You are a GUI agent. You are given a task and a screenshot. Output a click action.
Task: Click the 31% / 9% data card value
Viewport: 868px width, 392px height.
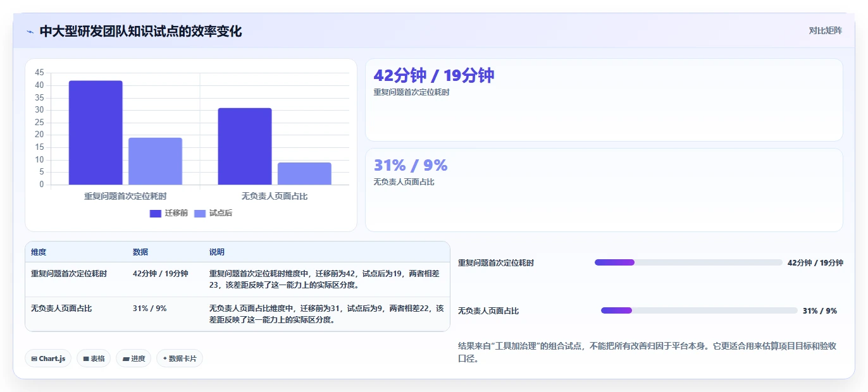coord(411,165)
